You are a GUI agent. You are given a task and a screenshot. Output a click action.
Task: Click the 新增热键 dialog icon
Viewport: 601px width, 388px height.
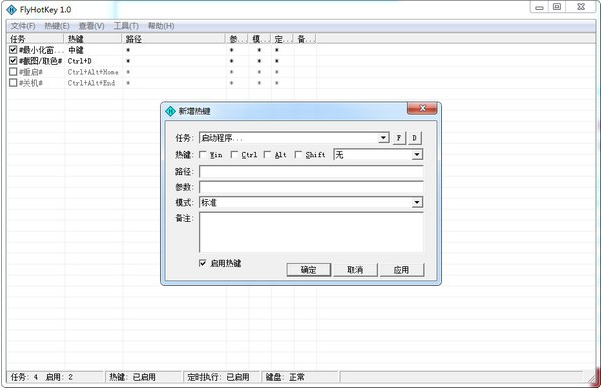[170, 111]
